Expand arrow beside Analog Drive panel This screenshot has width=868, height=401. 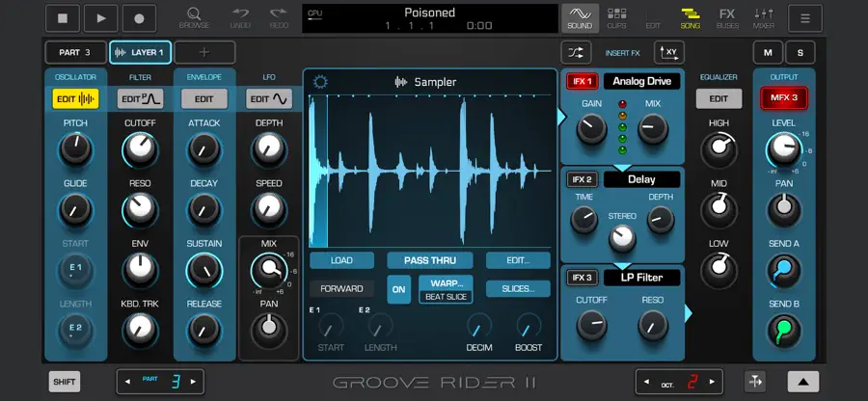(x=561, y=117)
